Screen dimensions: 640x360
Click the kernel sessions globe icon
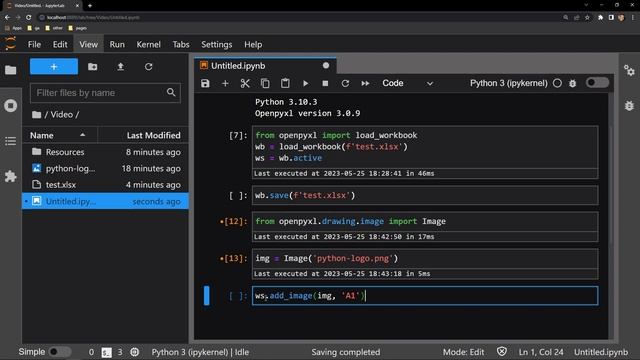point(135,352)
